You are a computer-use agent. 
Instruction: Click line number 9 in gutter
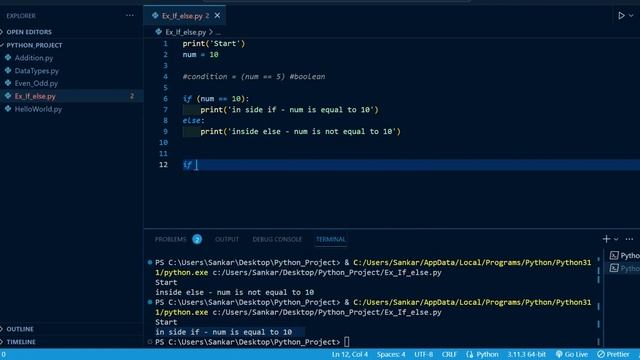click(x=165, y=131)
